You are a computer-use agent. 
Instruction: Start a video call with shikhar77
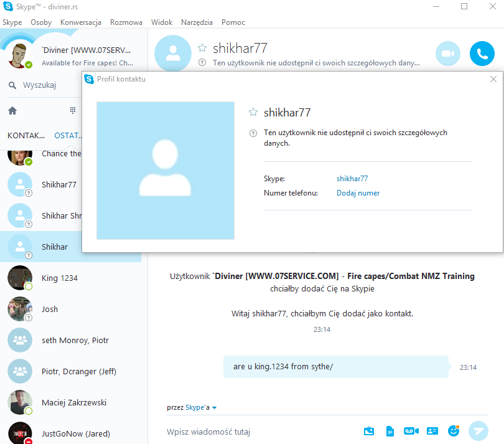pyautogui.click(x=448, y=54)
